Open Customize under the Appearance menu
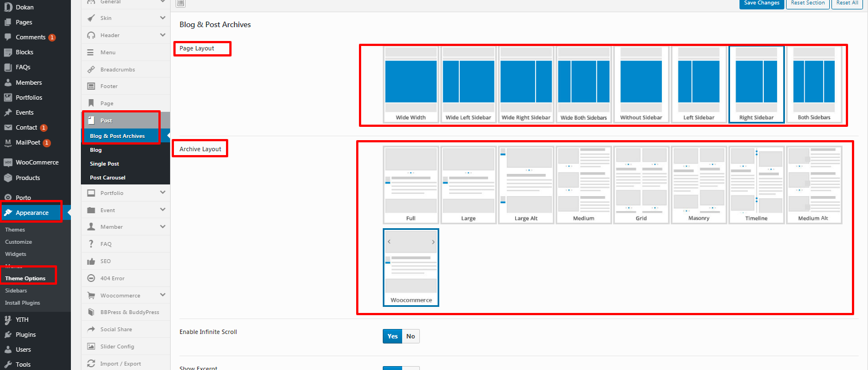The image size is (868, 370). pyautogui.click(x=18, y=241)
